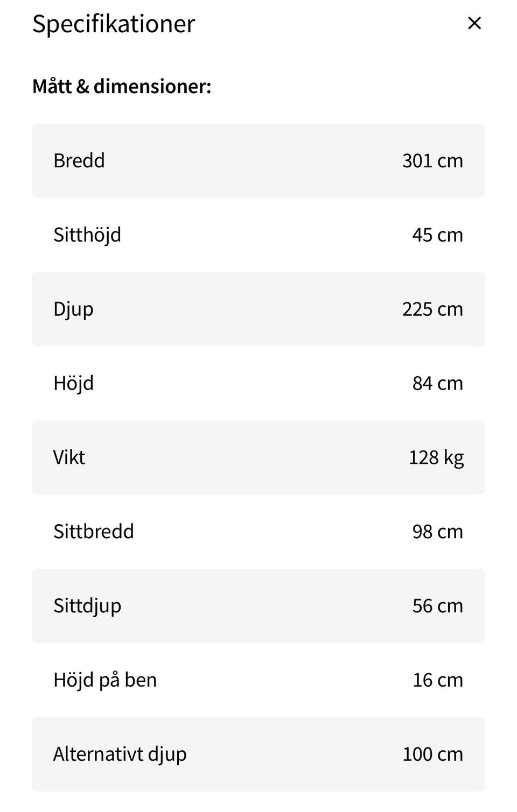517x812 pixels.
Task: Select the 301 cm width value
Action: click(432, 160)
